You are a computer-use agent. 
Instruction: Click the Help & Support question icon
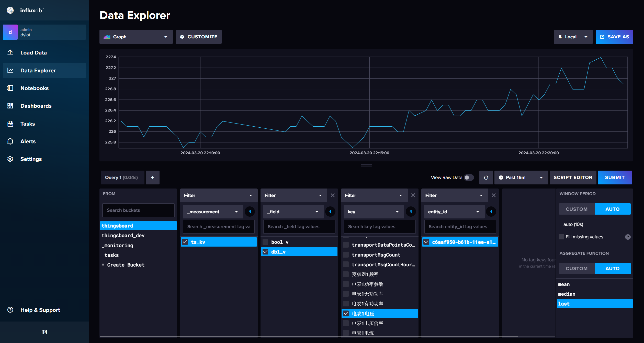(x=10, y=310)
